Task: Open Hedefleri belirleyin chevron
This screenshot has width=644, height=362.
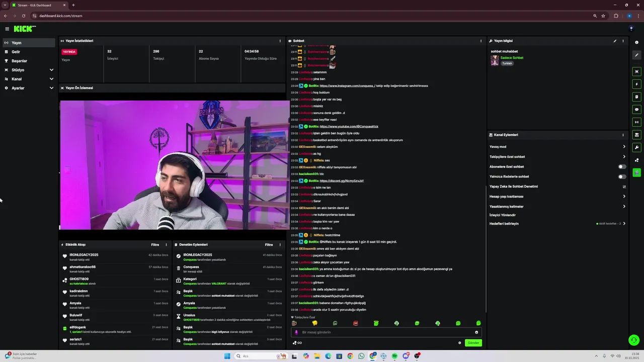Action: 624,224
